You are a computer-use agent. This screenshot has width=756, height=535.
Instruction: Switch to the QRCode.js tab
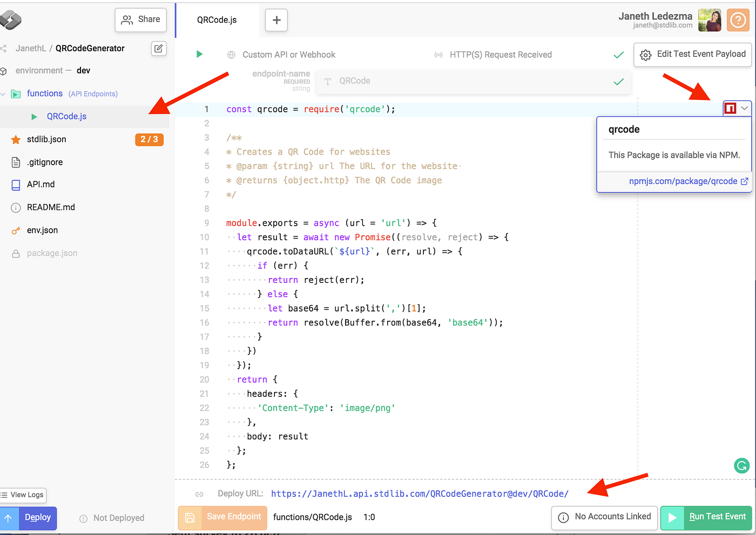217,20
